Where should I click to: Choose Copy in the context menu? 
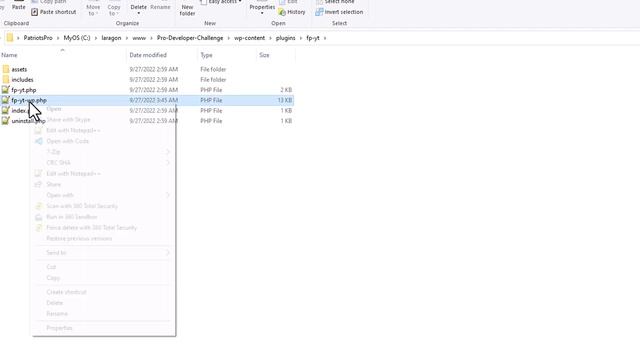[x=53, y=278]
